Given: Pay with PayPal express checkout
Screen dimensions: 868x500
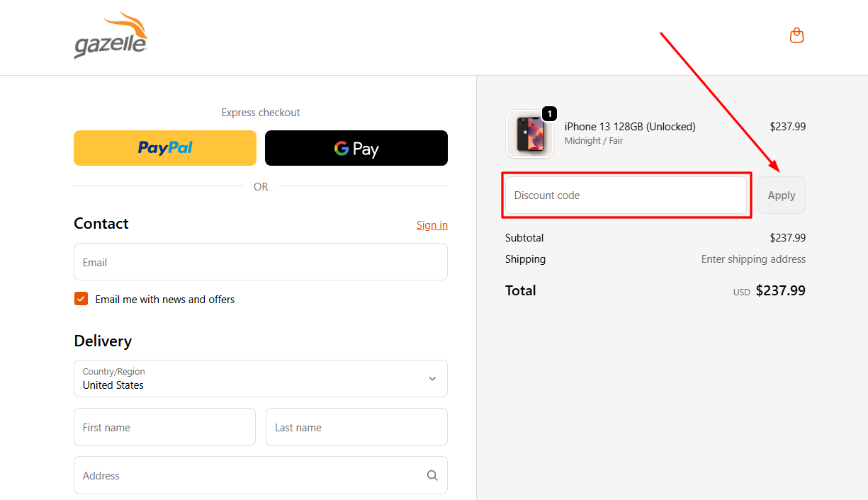Looking at the screenshot, I should (x=165, y=148).
